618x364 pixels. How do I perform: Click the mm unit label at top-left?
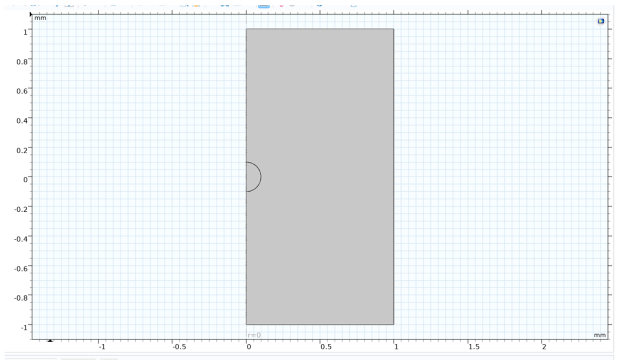(x=40, y=18)
